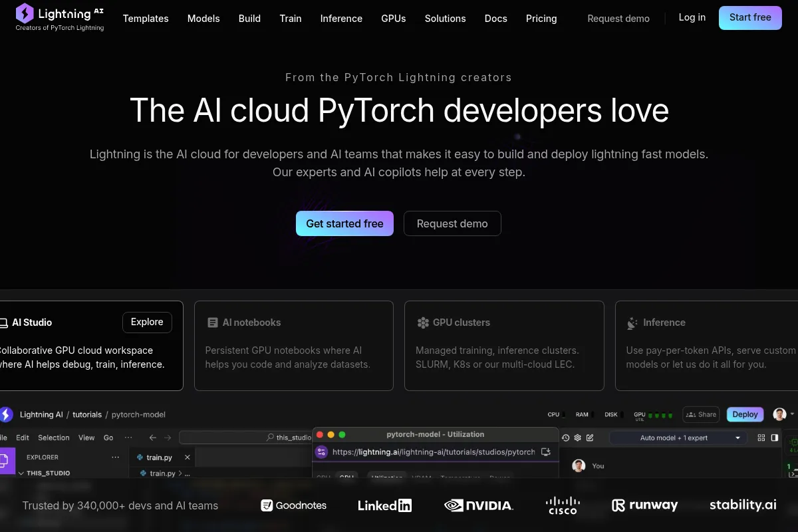This screenshot has width=798, height=532.
Task: Open the Train navigation item
Action: (x=291, y=19)
